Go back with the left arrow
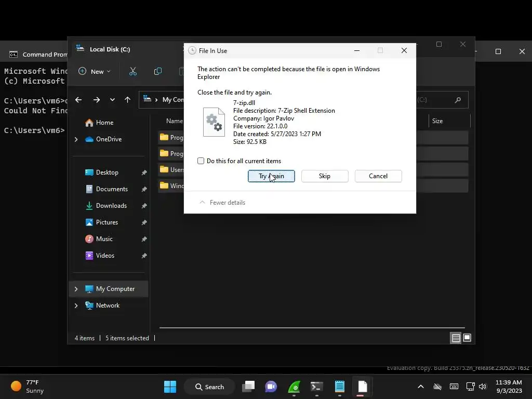Image resolution: width=532 pixels, height=399 pixels. [x=78, y=100]
